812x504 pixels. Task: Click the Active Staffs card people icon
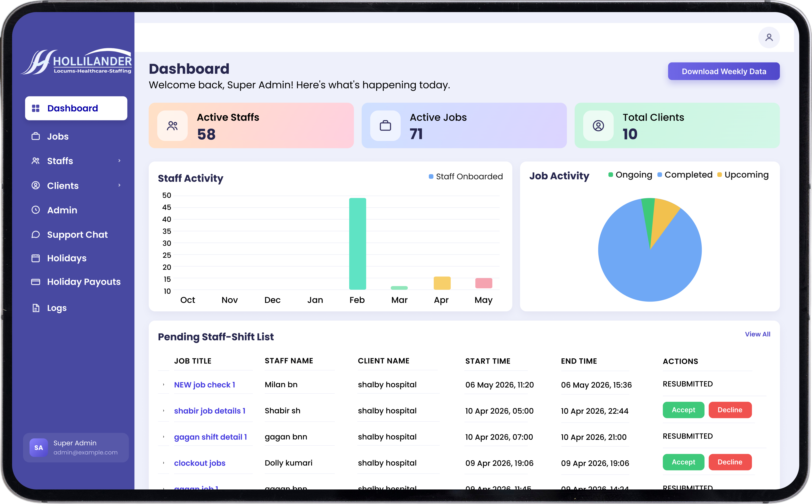[x=172, y=126]
